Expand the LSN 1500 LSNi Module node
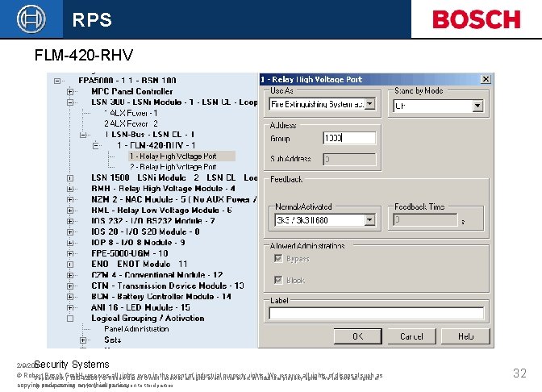The width and height of the screenshot is (542, 392). coord(70,178)
